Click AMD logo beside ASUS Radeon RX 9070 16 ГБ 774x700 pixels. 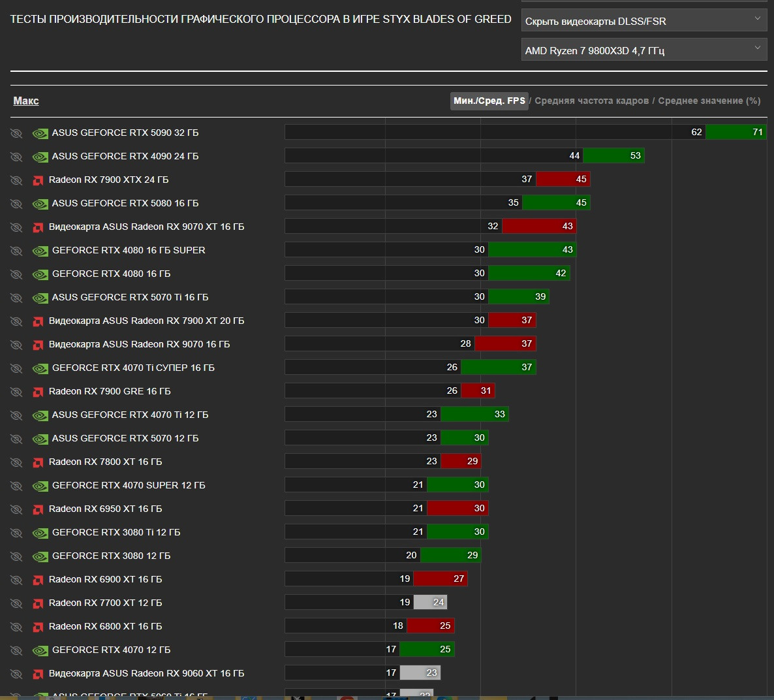click(x=38, y=345)
